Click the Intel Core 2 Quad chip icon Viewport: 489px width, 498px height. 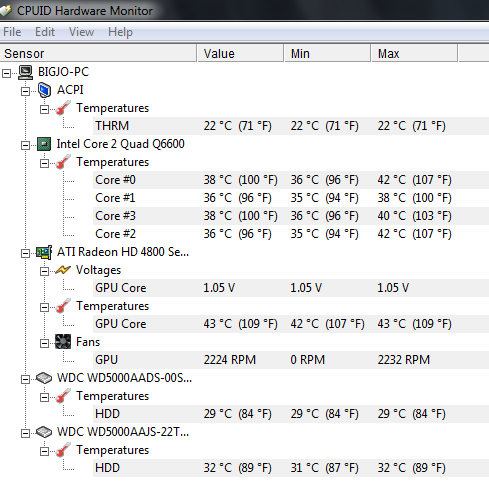(x=44, y=144)
